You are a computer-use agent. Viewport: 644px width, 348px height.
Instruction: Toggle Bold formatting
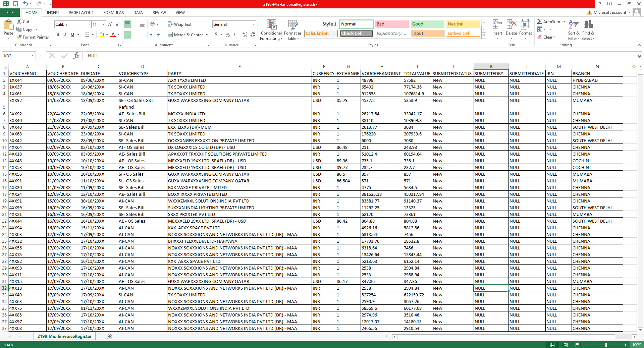tap(58, 35)
